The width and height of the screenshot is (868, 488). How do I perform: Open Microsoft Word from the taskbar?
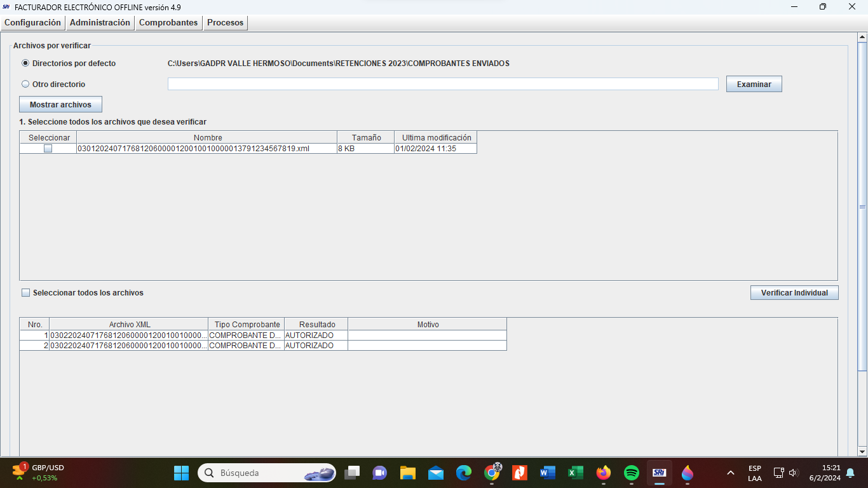(547, 473)
